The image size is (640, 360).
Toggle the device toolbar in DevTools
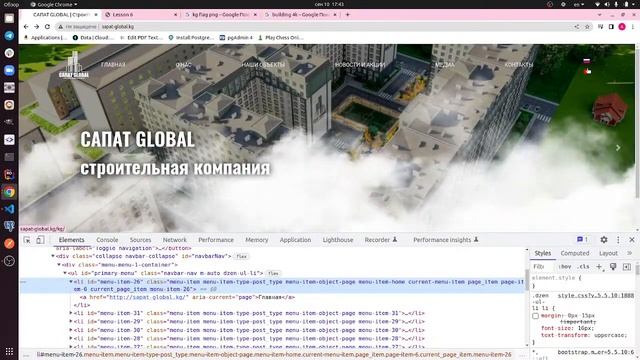pos(40,240)
